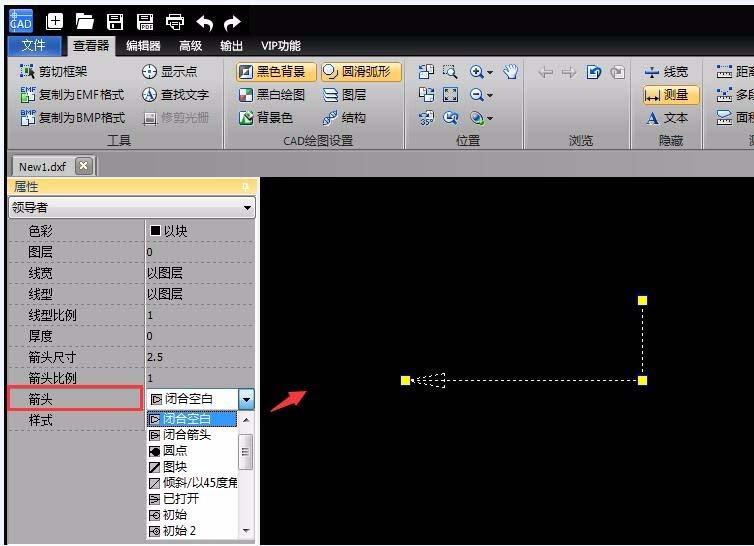
Task: Click the zoom previous icon
Action: (450, 118)
